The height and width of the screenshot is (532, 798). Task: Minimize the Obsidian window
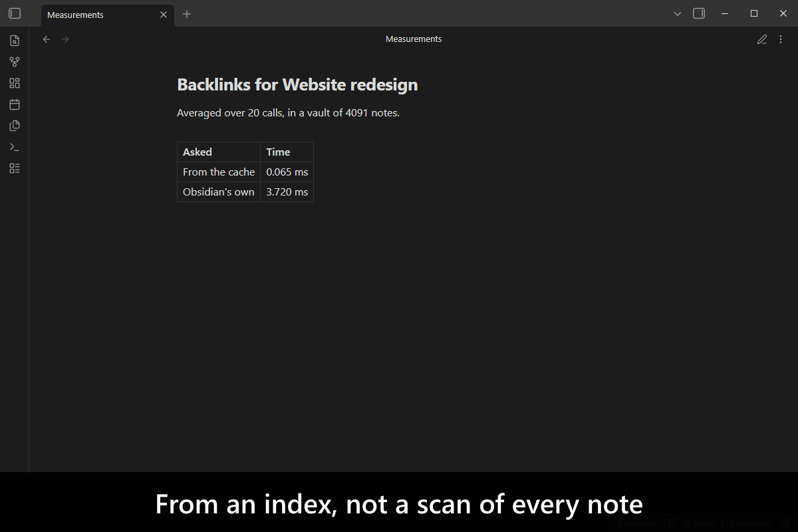coord(725,13)
